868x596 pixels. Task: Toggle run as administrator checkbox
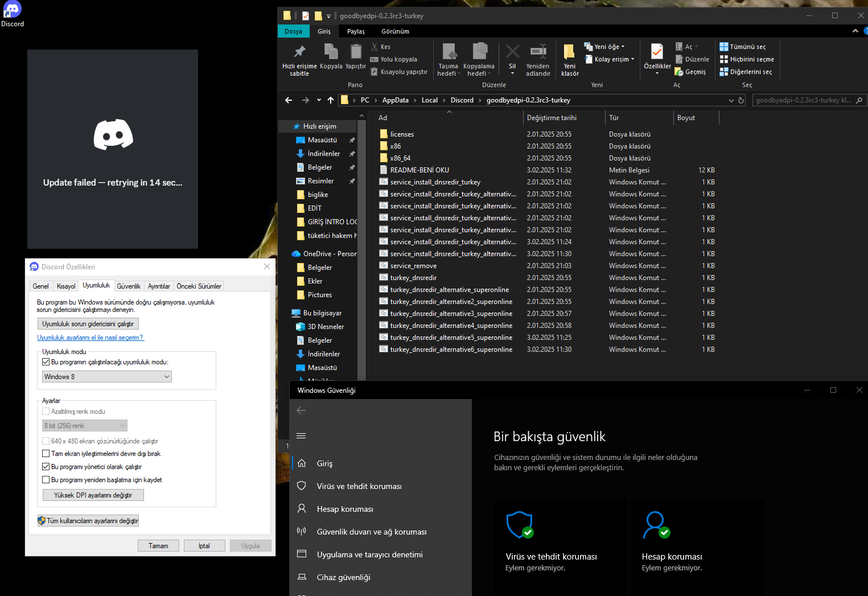[46, 467]
